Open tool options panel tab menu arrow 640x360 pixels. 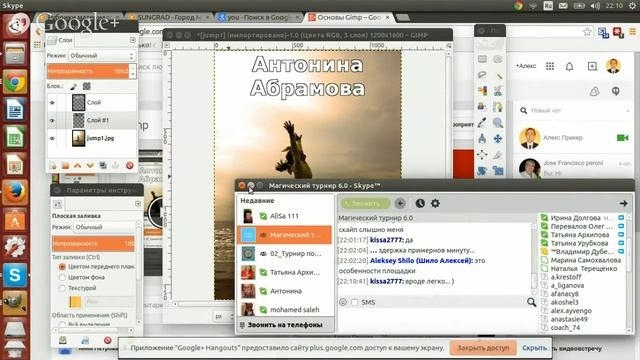[x=138, y=204]
